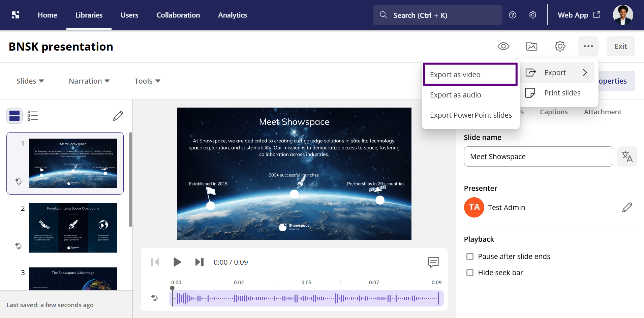Click the audio waveform timeline
Image resolution: width=644 pixels, height=318 pixels.
306,298
